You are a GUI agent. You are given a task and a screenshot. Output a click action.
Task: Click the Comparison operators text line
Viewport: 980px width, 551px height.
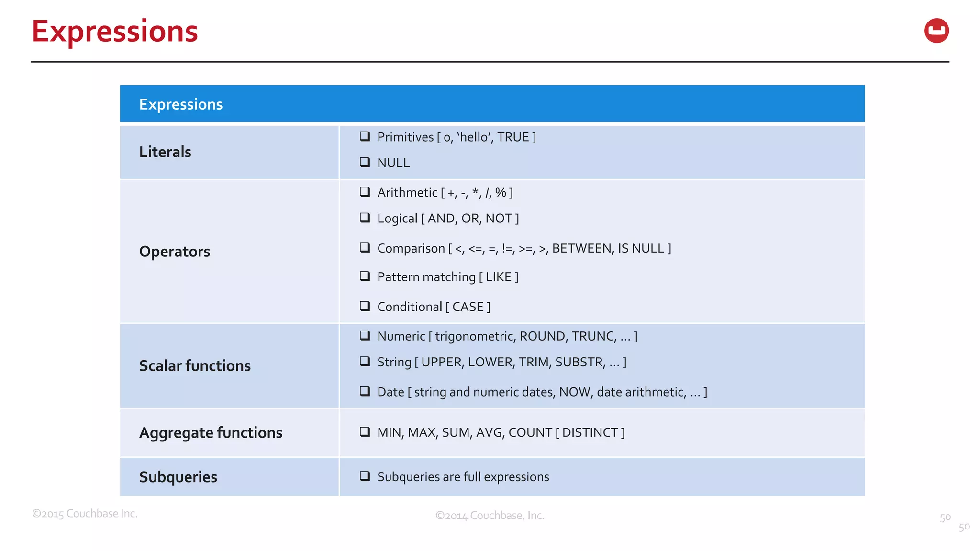(524, 248)
